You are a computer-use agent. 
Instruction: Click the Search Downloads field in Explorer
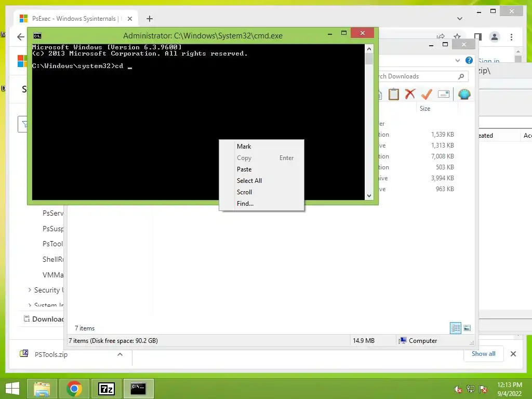tap(423, 76)
